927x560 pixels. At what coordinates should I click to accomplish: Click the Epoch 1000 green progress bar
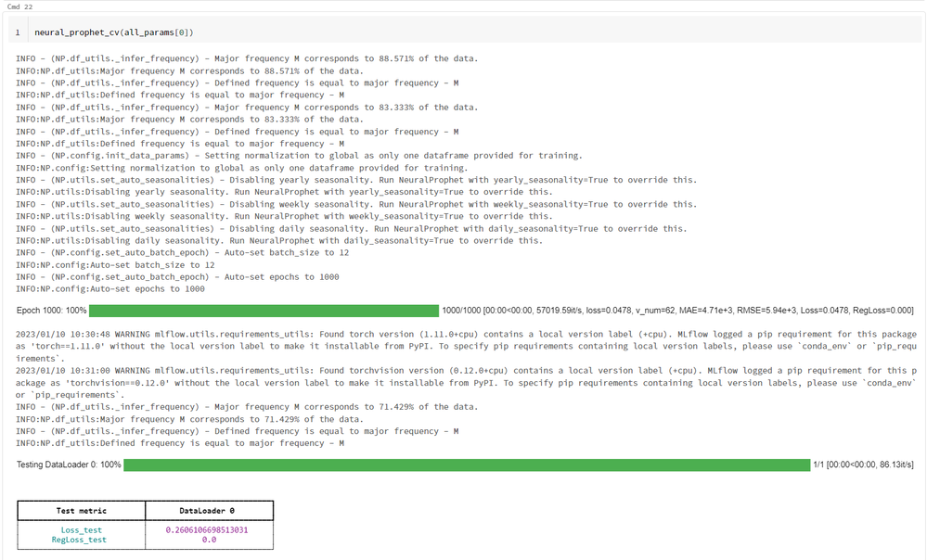click(x=264, y=311)
